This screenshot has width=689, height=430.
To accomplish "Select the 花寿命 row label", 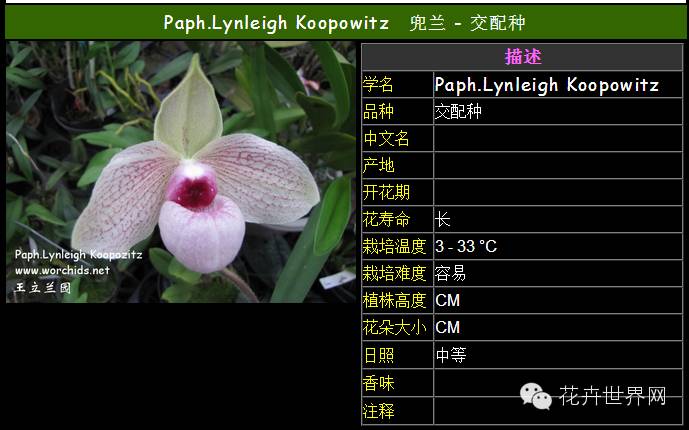I will coord(386,219).
